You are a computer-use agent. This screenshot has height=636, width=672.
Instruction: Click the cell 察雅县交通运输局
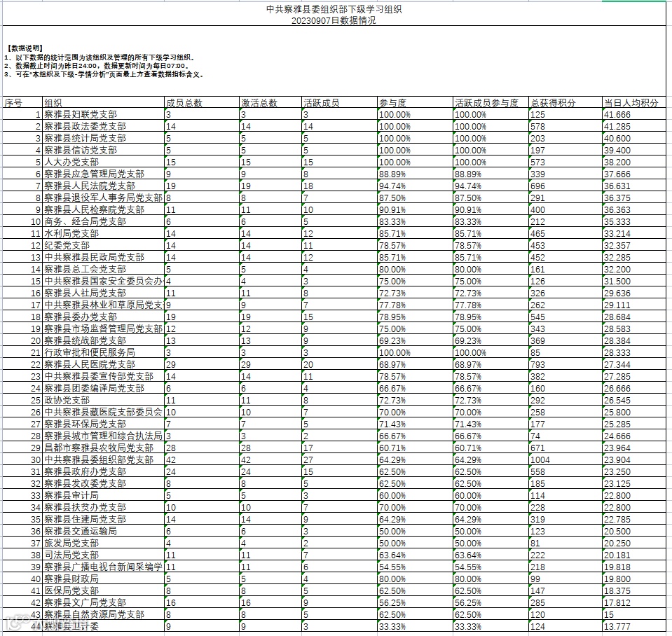point(103,531)
